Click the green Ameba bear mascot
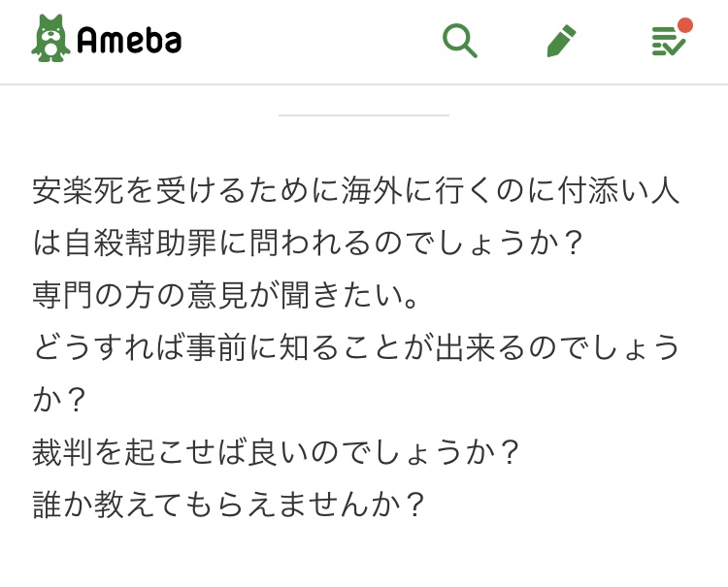Screen dimensions: 728x587 pos(50,40)
